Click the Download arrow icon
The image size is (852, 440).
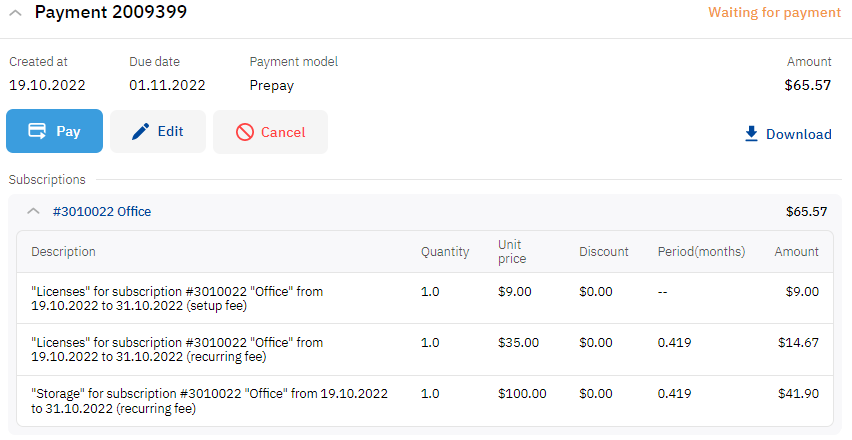coord(751,134)
